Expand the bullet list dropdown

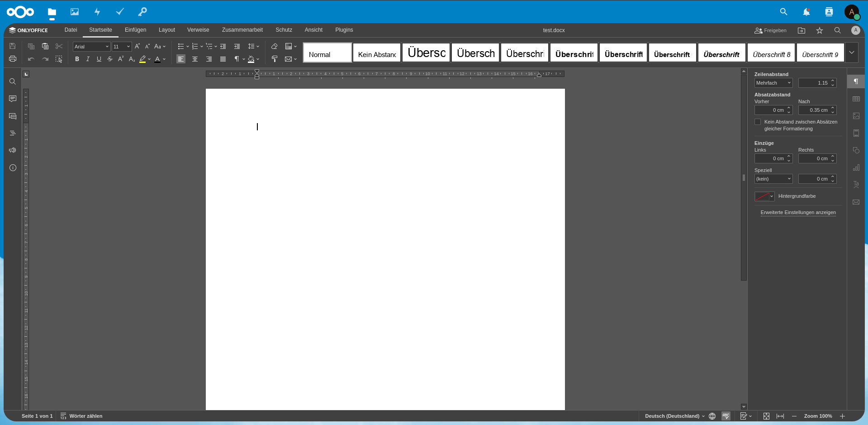pos(188,46)
